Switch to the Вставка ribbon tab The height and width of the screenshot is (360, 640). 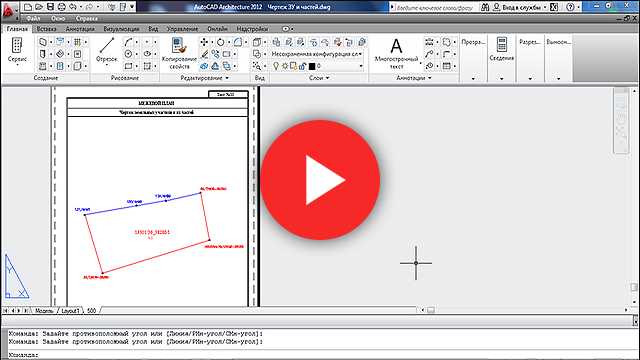pos(46,29)
